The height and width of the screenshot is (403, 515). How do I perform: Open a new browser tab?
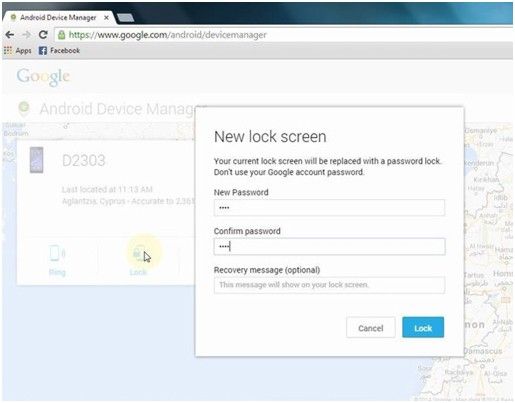tap(126, 18)
